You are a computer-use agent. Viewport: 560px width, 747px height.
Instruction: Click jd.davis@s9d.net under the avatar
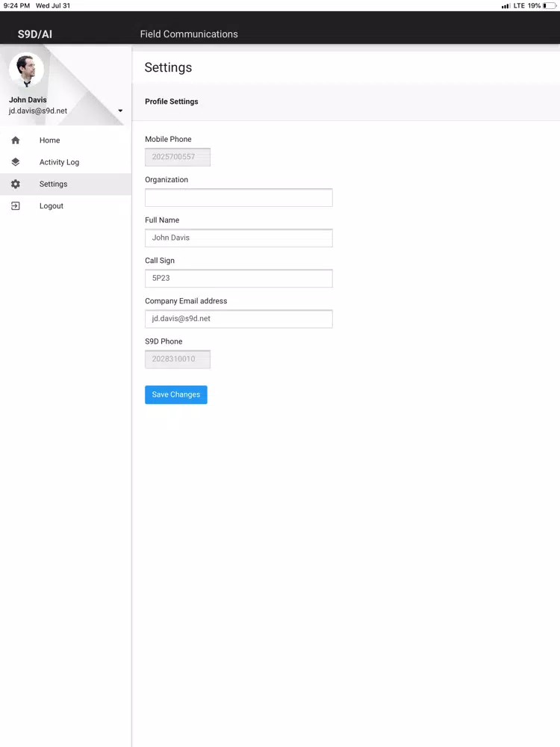(37, 111)
